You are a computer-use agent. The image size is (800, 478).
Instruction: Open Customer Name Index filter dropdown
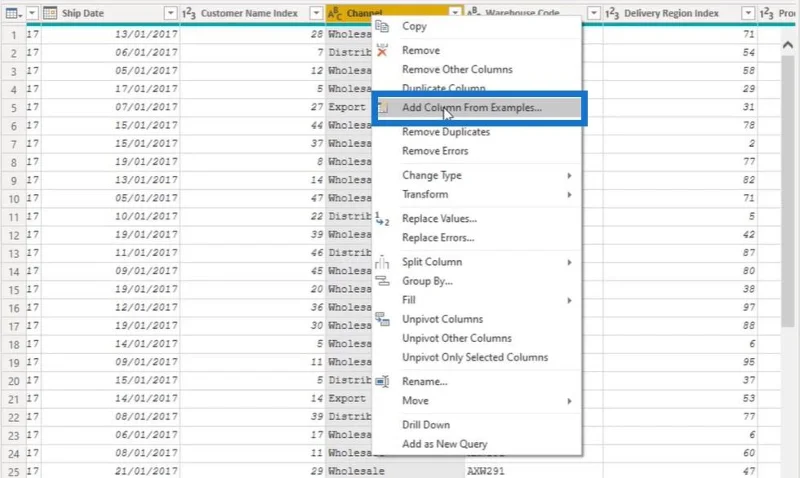(316, 13)
